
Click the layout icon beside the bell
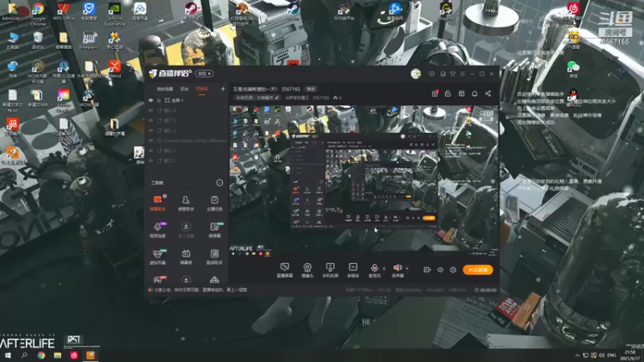[x=461, y=93]
